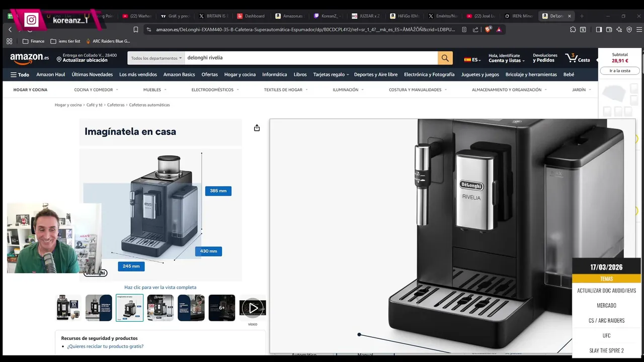Image resolution: width=644 pixels, height=362 pixels.
Task: Click the bookmark icon in address bar
Action: 135,30
